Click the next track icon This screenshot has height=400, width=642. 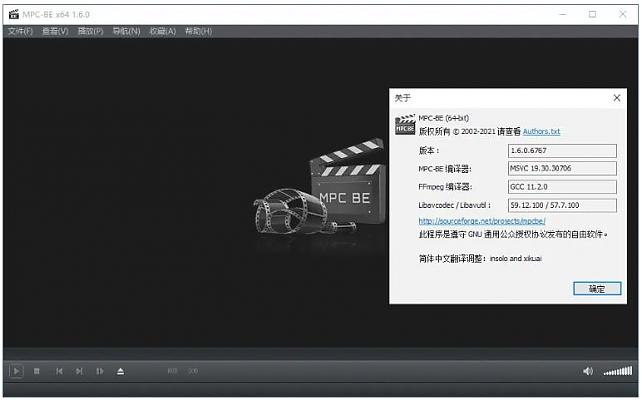[79, 371]
